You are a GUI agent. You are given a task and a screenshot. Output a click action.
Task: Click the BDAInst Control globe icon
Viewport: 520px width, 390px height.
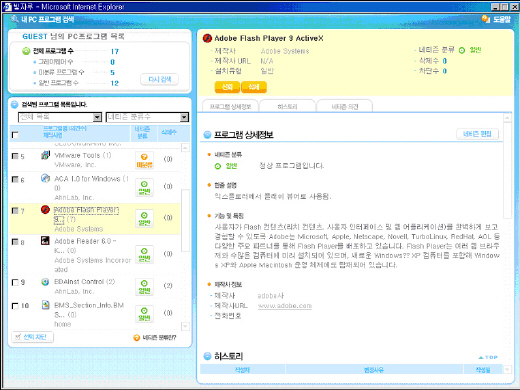pyautogui.click(x=45, y=282)
